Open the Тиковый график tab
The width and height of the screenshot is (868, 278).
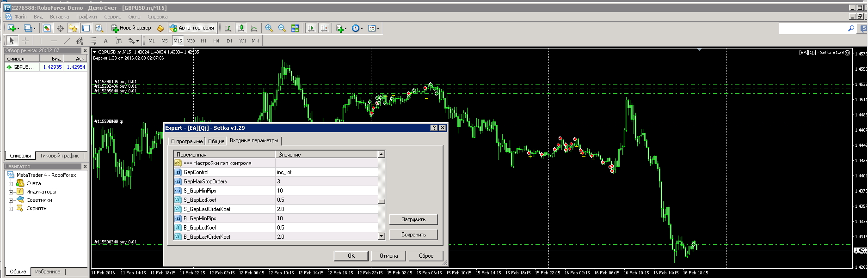(59, 156)
